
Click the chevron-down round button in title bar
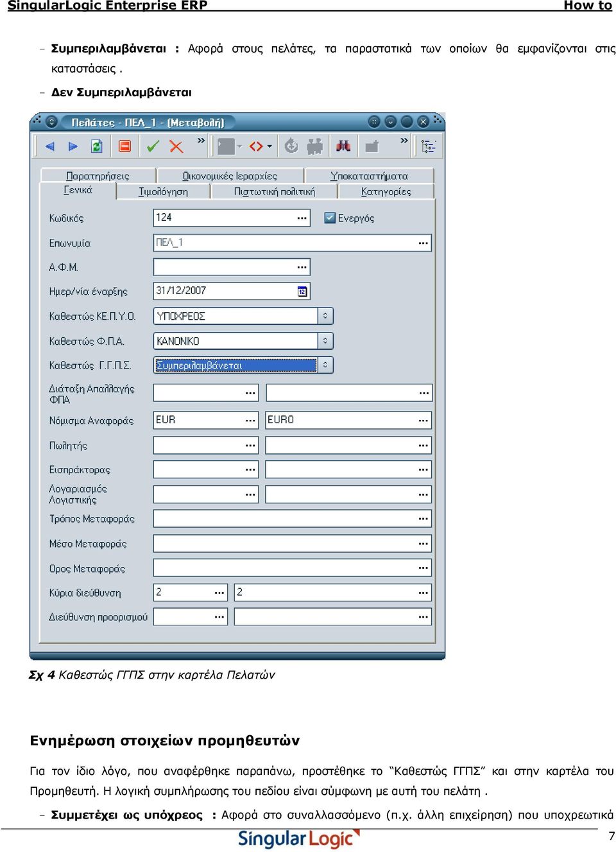click(x=390, y=122)
